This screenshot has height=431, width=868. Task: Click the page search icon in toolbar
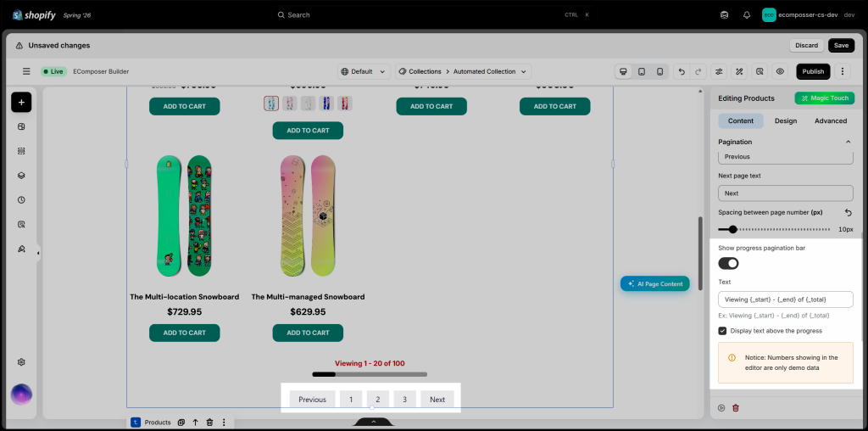[759, 71]
